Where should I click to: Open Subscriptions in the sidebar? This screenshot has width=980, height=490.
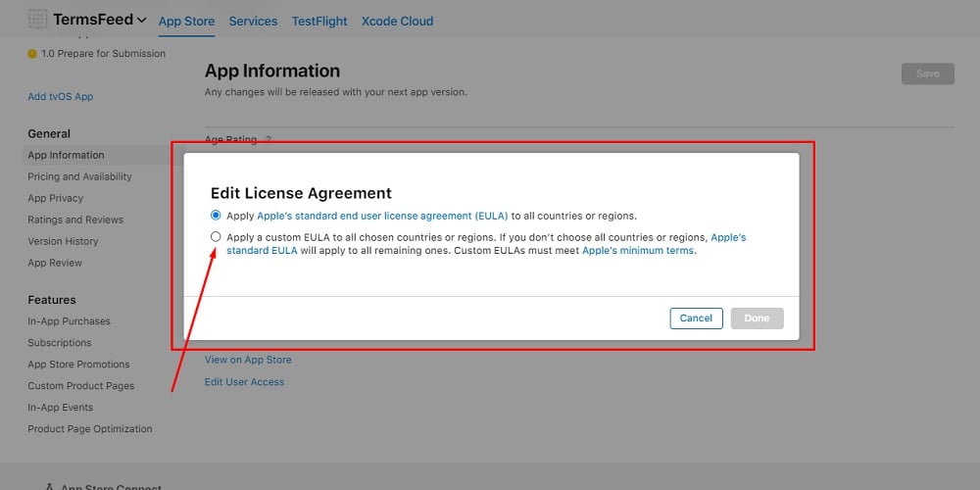click(x=60, y=343)
